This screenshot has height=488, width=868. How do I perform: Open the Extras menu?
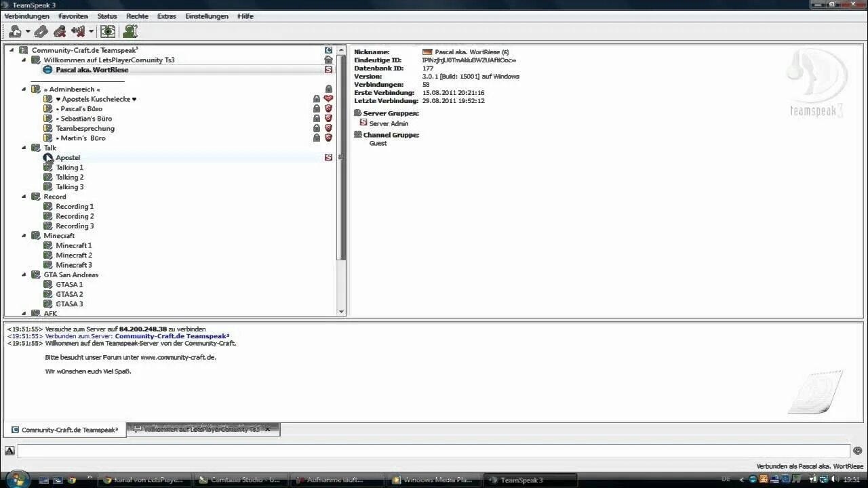pyautogui.click(x=167, y=16)
